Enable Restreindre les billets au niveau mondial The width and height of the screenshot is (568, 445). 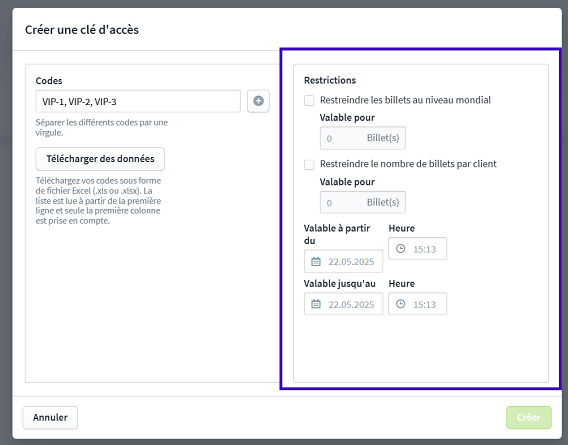point(309,100)
